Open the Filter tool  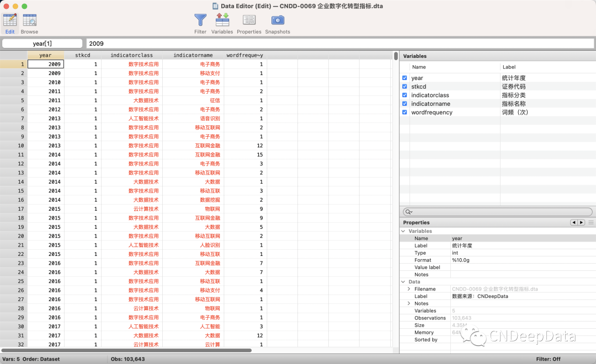pos(200,24)
